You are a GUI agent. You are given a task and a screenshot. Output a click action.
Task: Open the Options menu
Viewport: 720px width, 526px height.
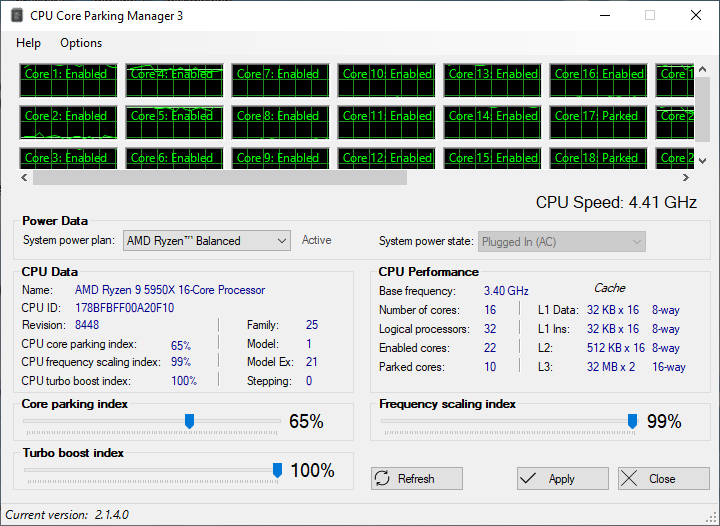81,43
